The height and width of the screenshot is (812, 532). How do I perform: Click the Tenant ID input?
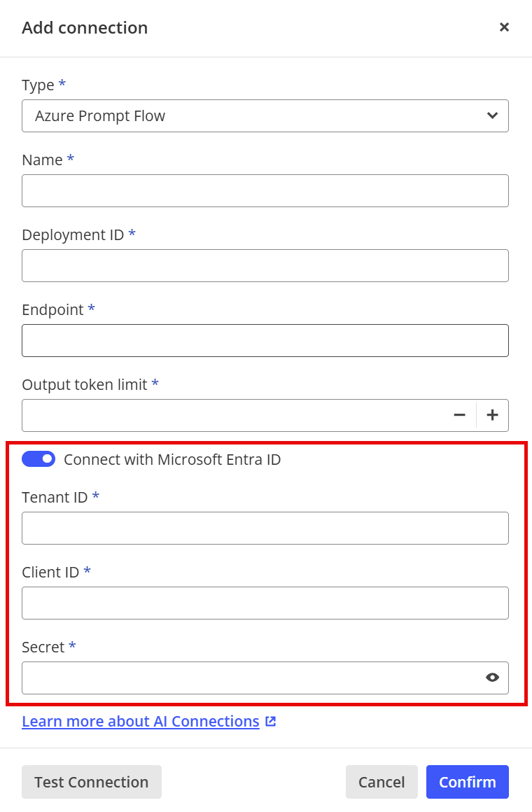(x=265, y=528)
